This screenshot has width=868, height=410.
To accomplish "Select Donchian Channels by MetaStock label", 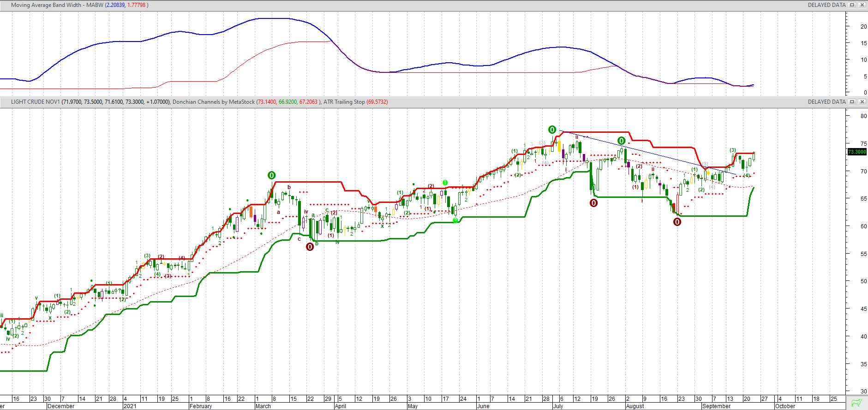I will [213, 102].
